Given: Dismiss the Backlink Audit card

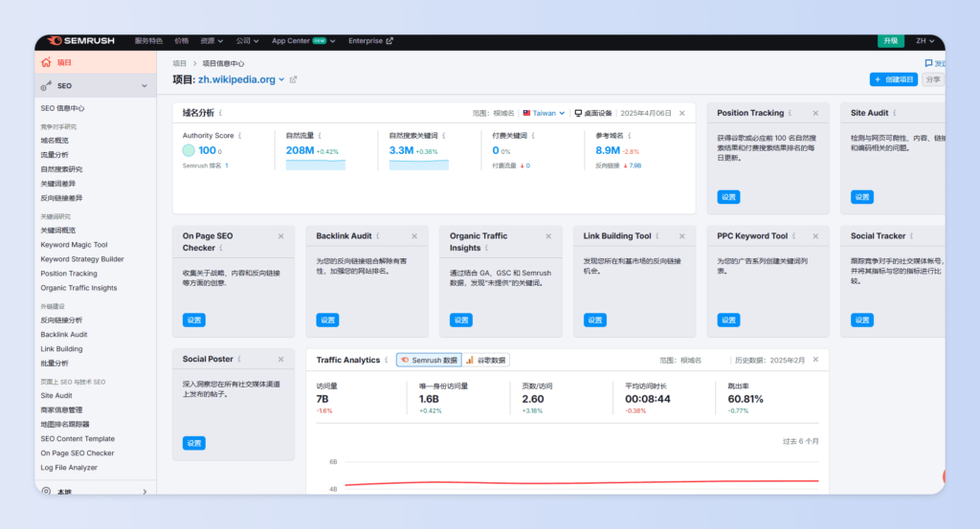Looking at the screenshot, I should tap(414, 236).
